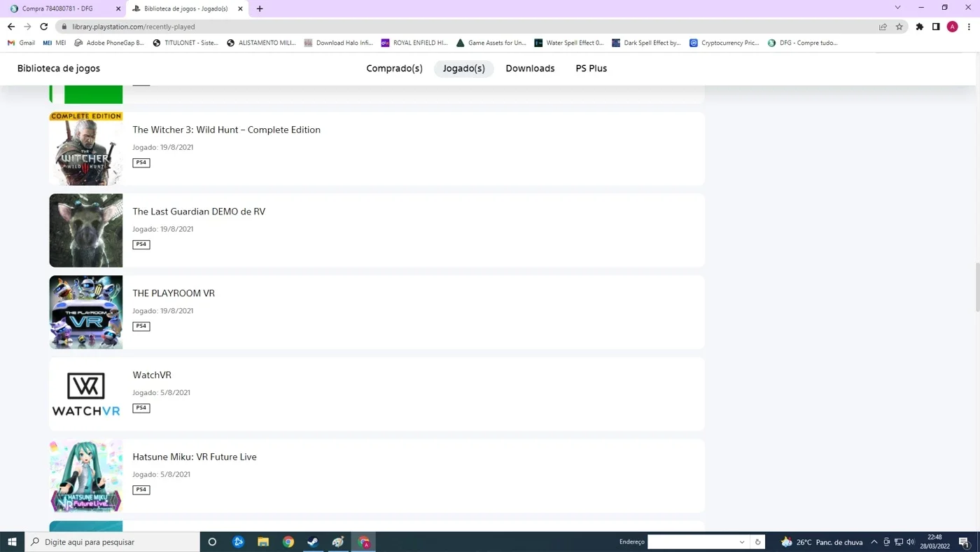Viewport: 980px width, 552px height.
Task: Reload the PlayStation library page
Action: [x=43, y=27]
